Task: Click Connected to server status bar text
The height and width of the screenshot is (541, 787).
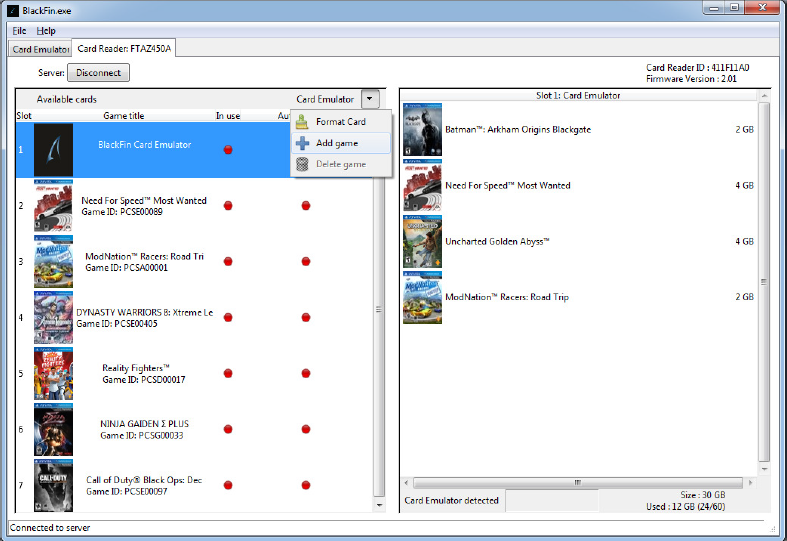Action: (50, 527)
